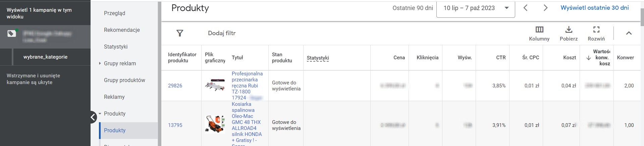The width and height of the screenshot is (644, 146).
Task: Click Wyświetl ostatnie 30 dni link
Action: [594, 8]
